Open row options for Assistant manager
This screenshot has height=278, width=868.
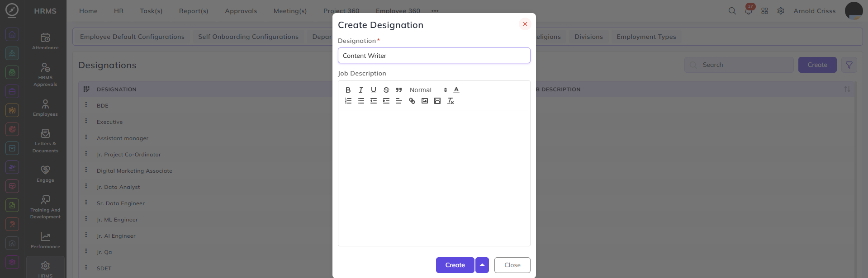pyautogui.click(x=86, y=137)
